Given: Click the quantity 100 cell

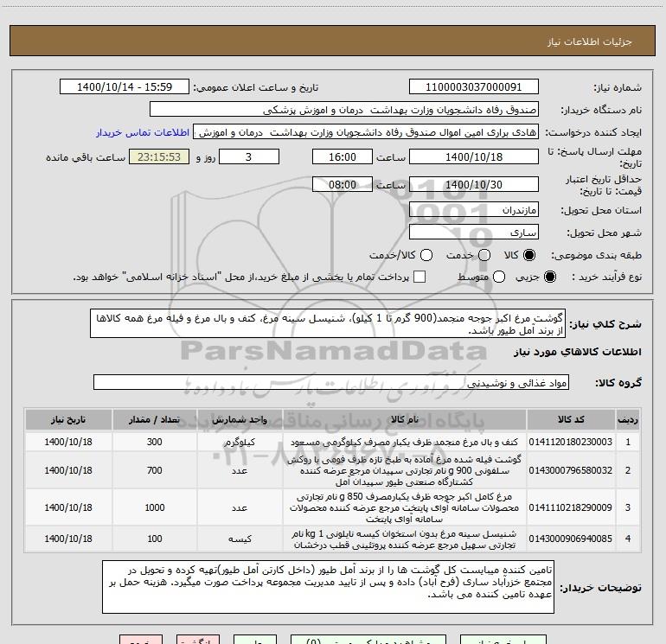Looking at the screenshot, I should (155, 539).
